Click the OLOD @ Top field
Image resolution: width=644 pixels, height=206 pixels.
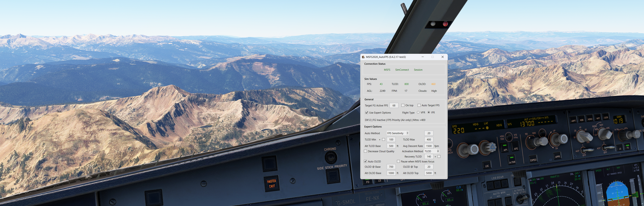pyautogui.click(x=429, y=167)
